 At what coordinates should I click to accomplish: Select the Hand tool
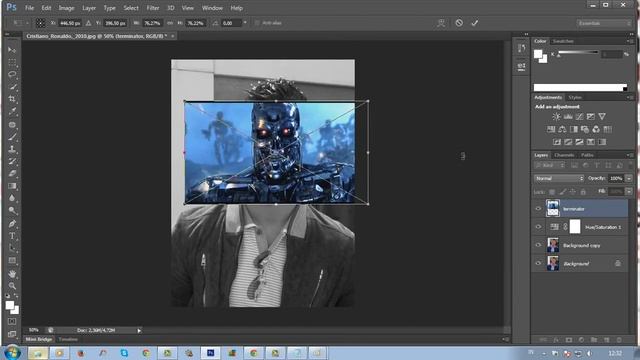[12, 273]
